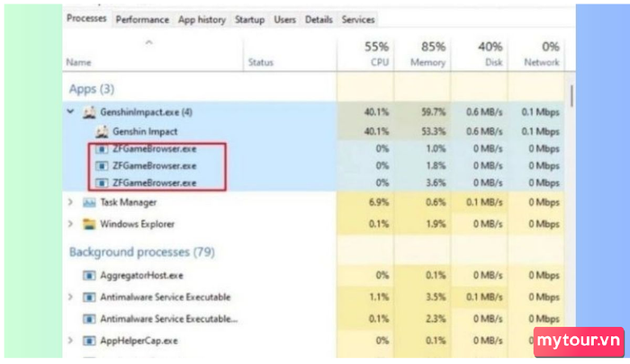Image resolution: width=630 pixels, height=364 pixels.
Task: Sort processes by CPU column
Action: (376, 54)
